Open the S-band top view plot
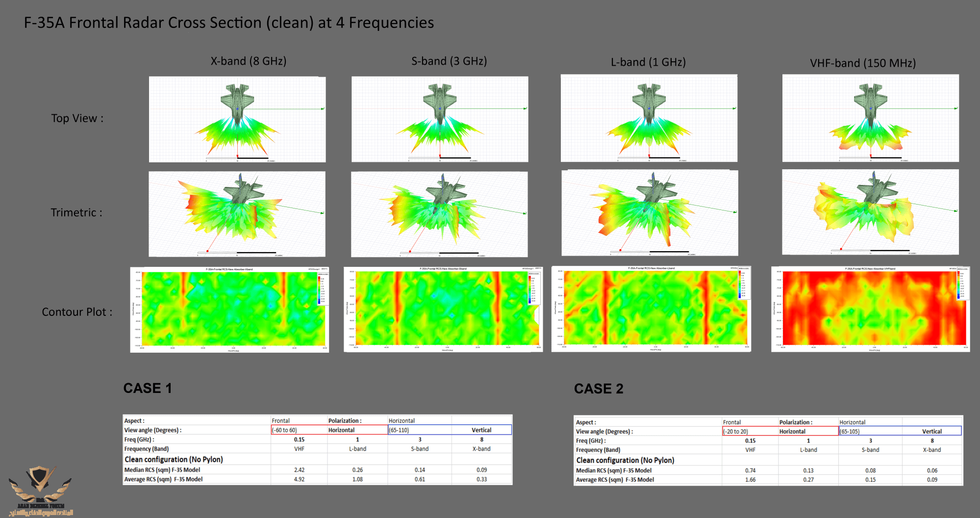 tap(440, 119)
